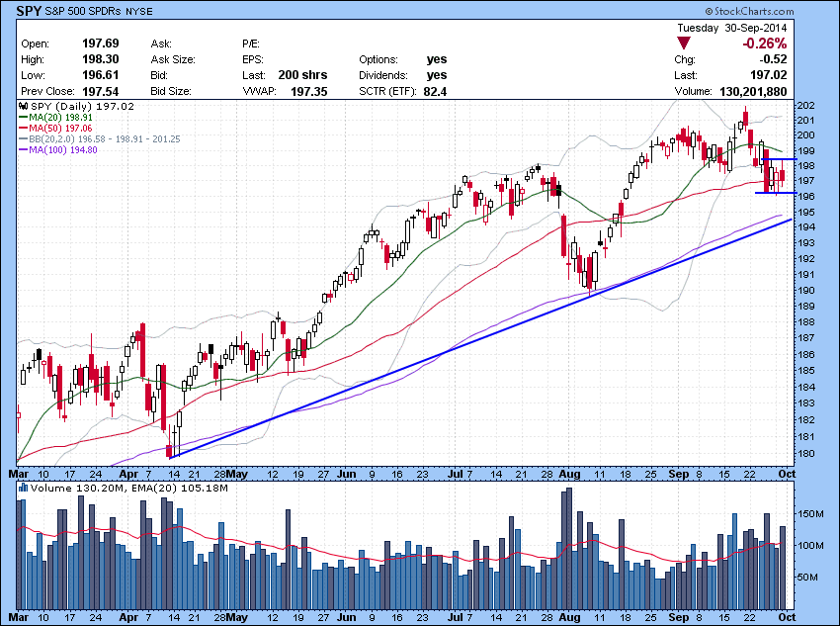This screenshot has width=840, height=626.
Task: Click the 180 price axis label
Action: (806, 453)
